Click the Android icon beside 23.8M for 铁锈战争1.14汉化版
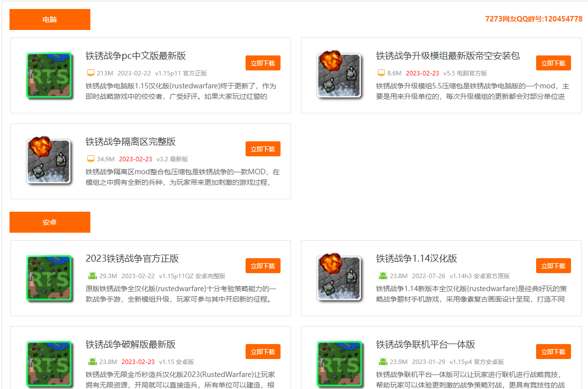This screenshot has height=389, width=588. 383,275
